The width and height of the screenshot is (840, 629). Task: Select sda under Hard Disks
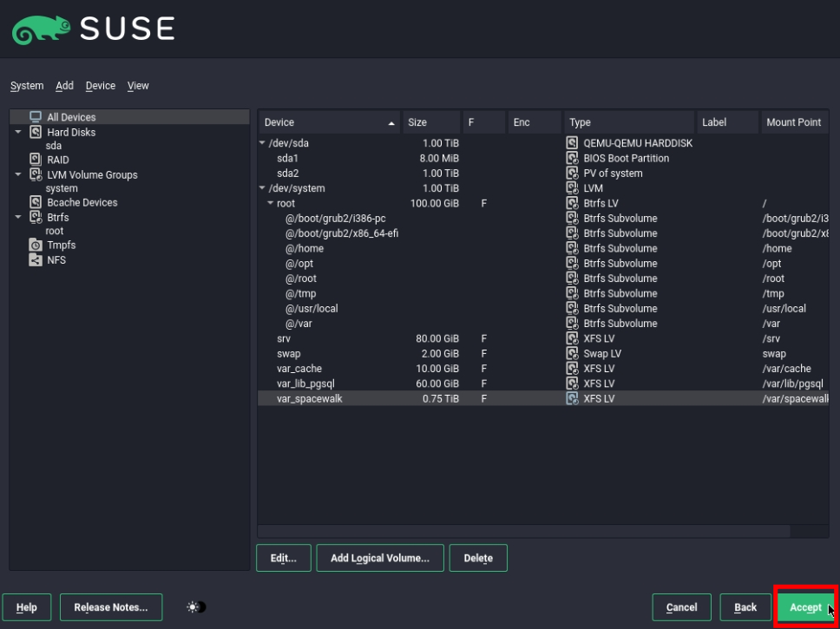click(x=54, y=146)
